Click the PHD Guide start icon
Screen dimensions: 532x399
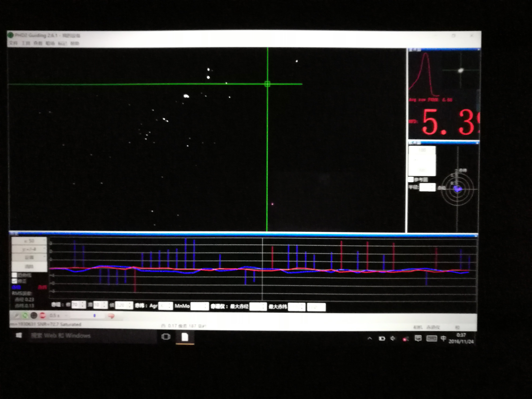pyautogui.click(x=34, y=315)
